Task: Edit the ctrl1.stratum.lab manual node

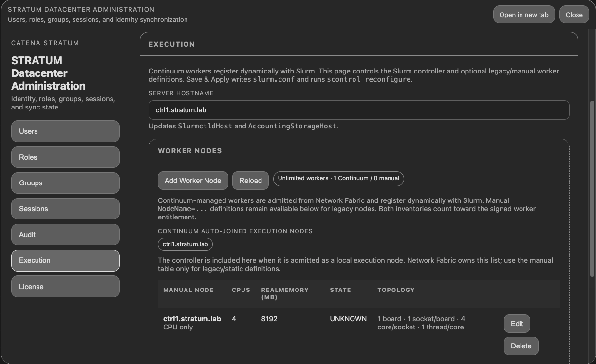Action: [517, 324]
